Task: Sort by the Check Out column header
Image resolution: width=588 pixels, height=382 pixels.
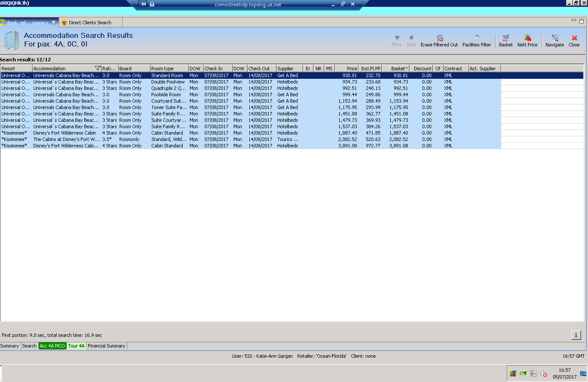Action: (262, 69)
